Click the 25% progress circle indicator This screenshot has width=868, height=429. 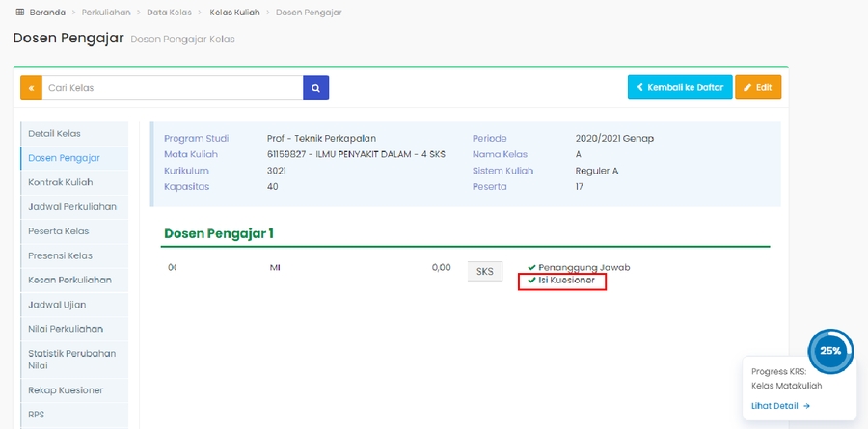click(830, 351)
